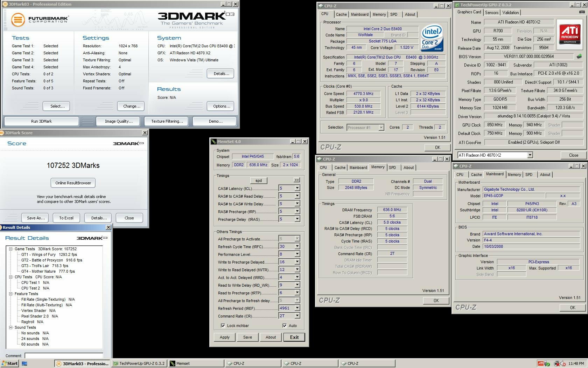The height and width of the screenshot is (368, 588).
Task: Click the To Excel button
Action: coord(66,218)
